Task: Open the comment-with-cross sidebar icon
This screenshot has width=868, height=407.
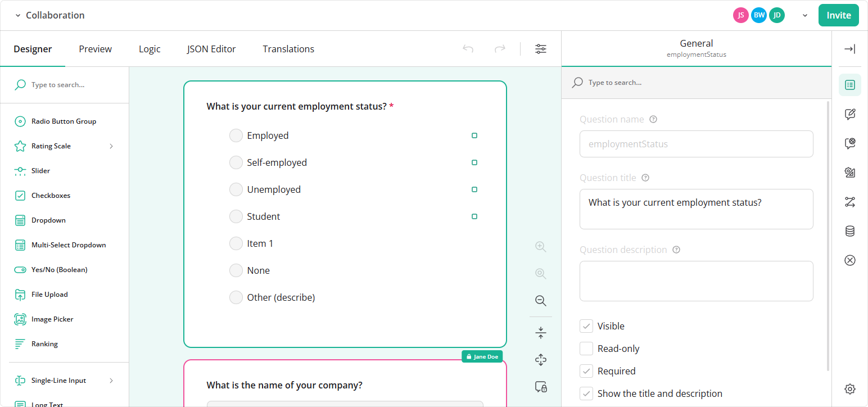Action: 850,143
